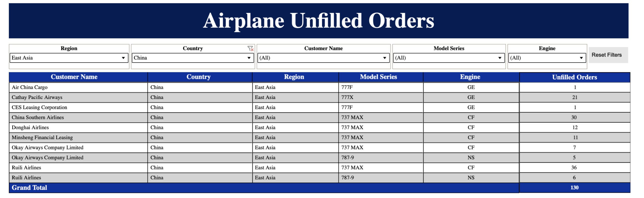The image size is (644, 198).
Task: Click Cathay Pacific Airways customer cell
Action: point(37,97)
